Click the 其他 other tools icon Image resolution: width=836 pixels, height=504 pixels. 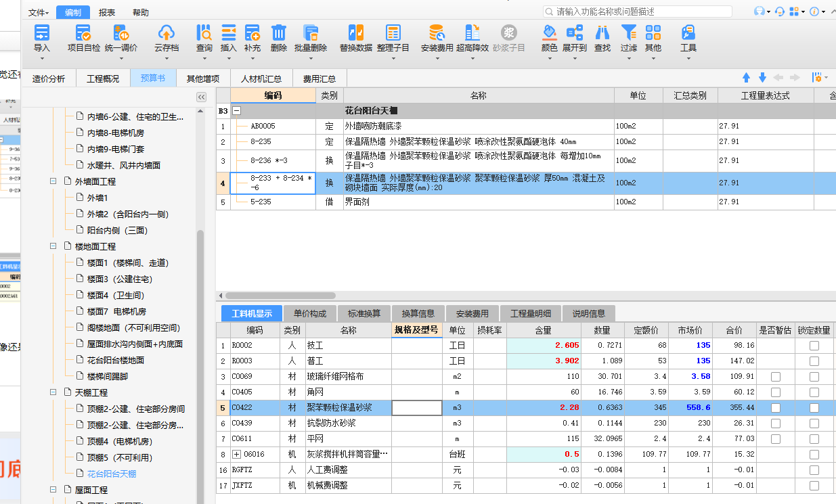[x=653, y=32]
